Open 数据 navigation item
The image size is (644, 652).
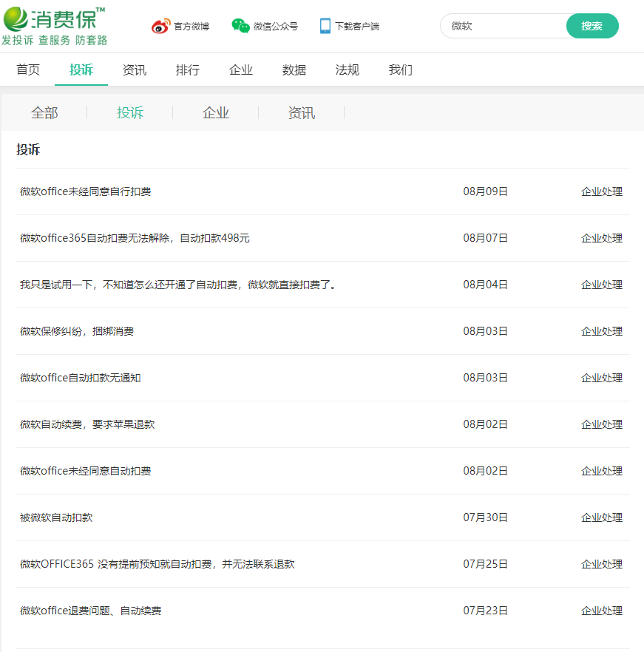click(x=294, y=69)
